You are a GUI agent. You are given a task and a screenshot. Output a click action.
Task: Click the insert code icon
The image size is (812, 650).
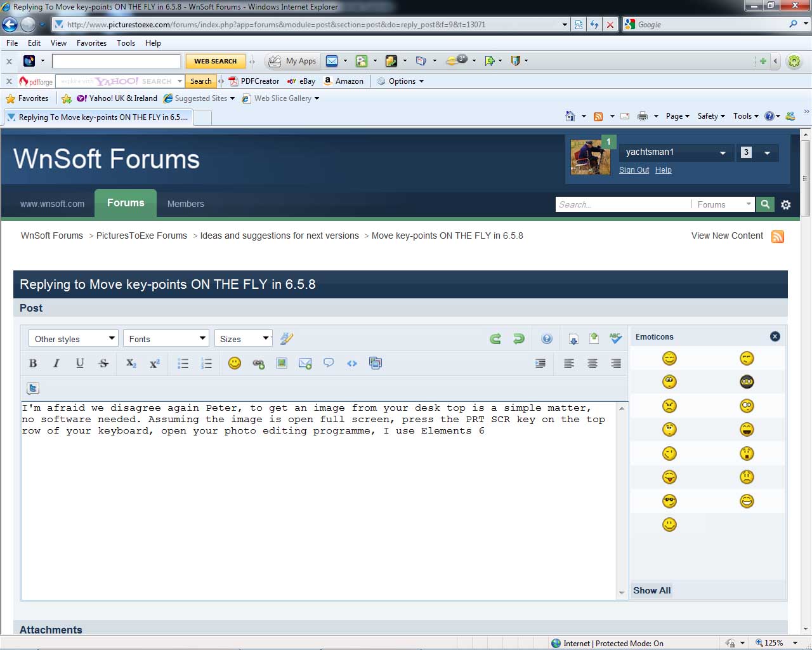(x=352, y=364)
